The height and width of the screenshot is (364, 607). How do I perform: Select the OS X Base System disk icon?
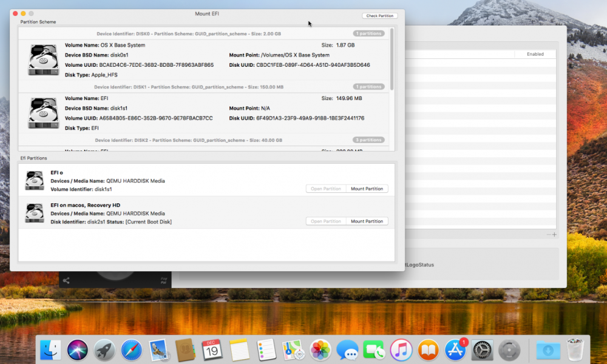click(x=43, y=59)
